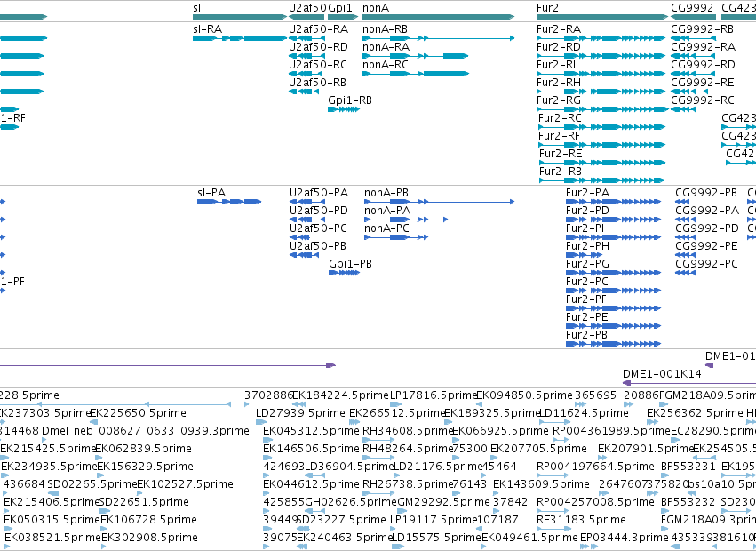Select the Fur2-RC transcript label
Viewport: 756px width, 551px height.
pos(560,118)
